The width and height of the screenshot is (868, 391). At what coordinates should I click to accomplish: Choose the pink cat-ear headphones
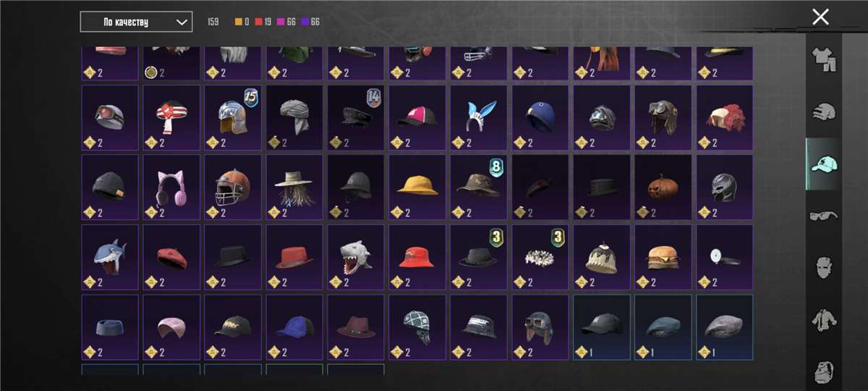point(171,187)
